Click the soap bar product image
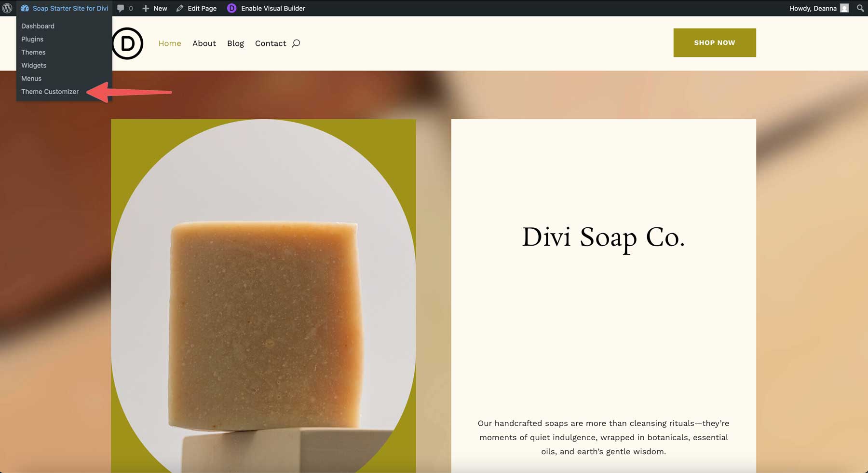 tap(263, 296)
